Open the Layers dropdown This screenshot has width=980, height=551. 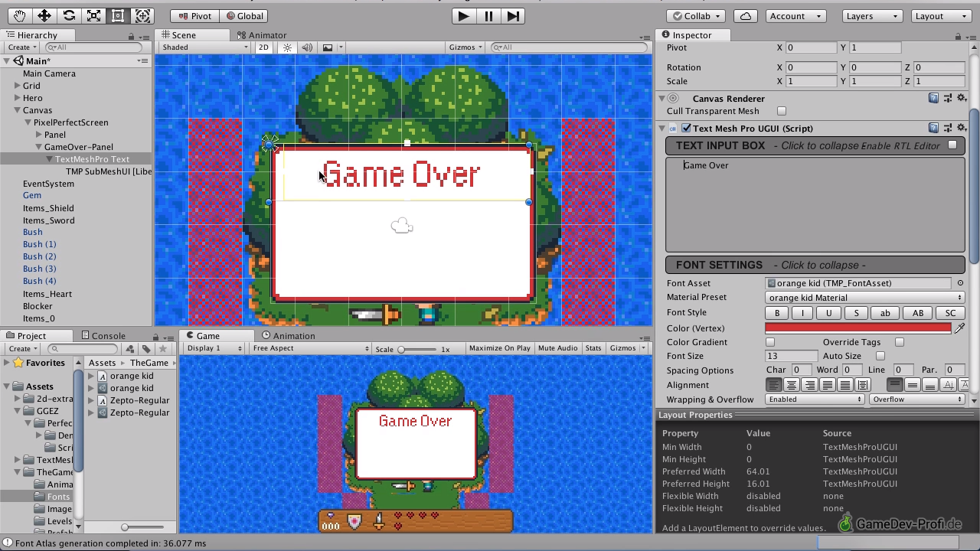pos(872,16)
